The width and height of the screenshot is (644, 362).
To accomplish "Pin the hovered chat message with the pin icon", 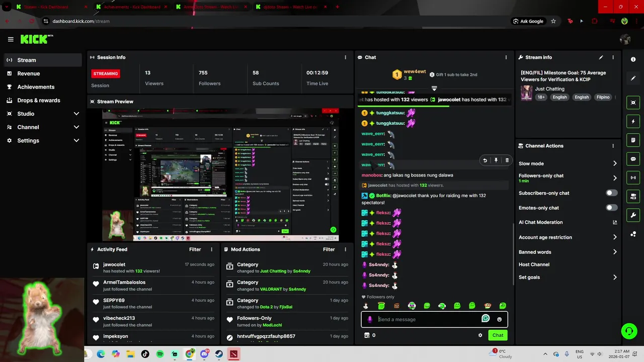I will click(496, 160).
